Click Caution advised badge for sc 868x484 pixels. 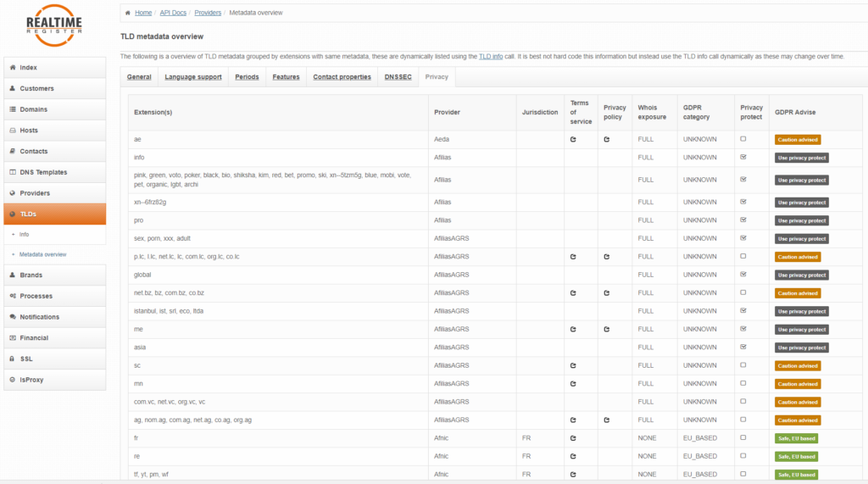tap(798, 366)
